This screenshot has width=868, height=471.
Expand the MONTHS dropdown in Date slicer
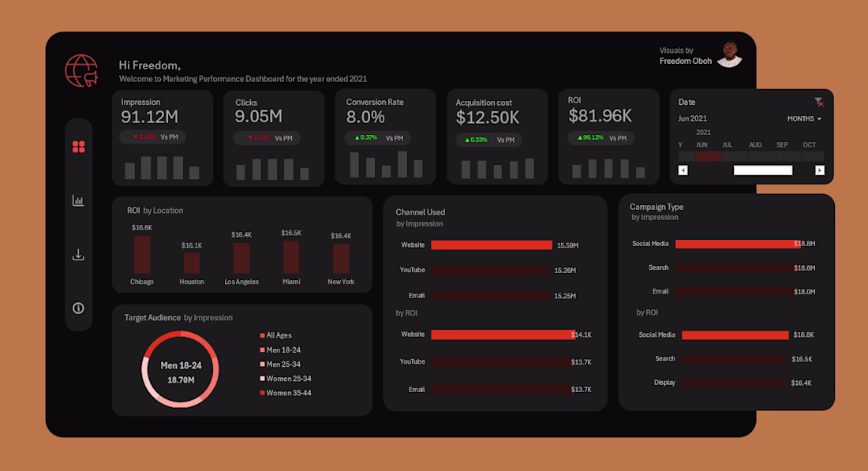coord(804,118)
